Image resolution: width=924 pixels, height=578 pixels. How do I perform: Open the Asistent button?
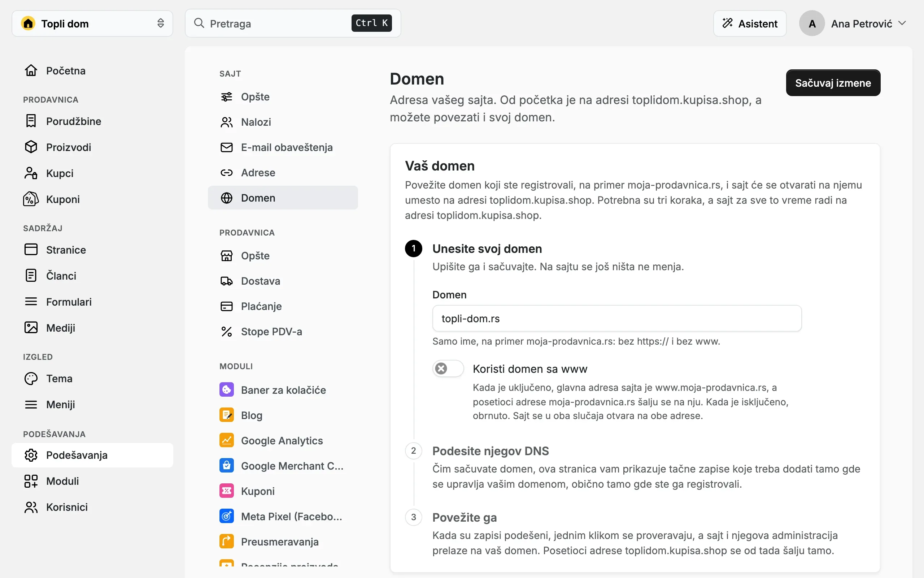(x=750, y=23)
